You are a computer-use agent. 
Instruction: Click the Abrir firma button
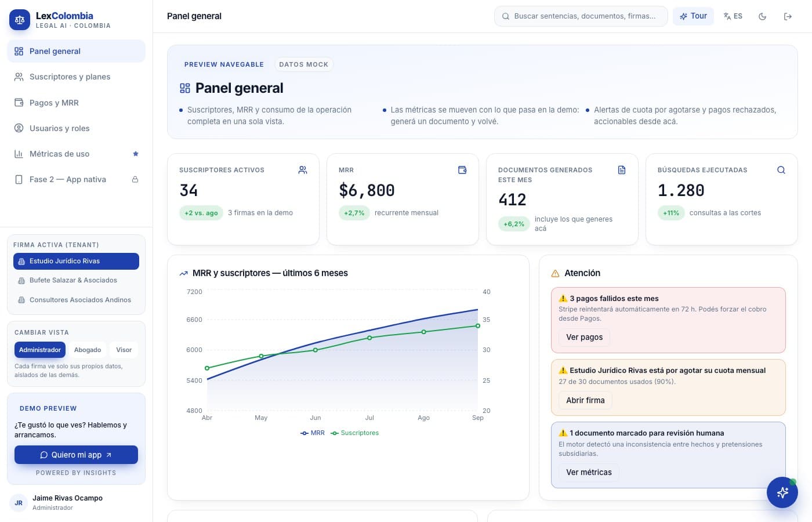(585, 400)
